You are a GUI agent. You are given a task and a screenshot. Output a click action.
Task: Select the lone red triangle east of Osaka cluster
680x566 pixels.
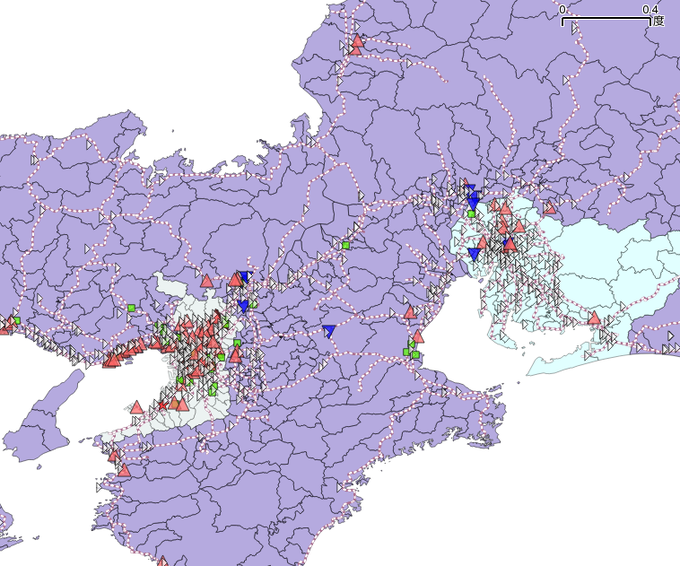coord(235,356)
